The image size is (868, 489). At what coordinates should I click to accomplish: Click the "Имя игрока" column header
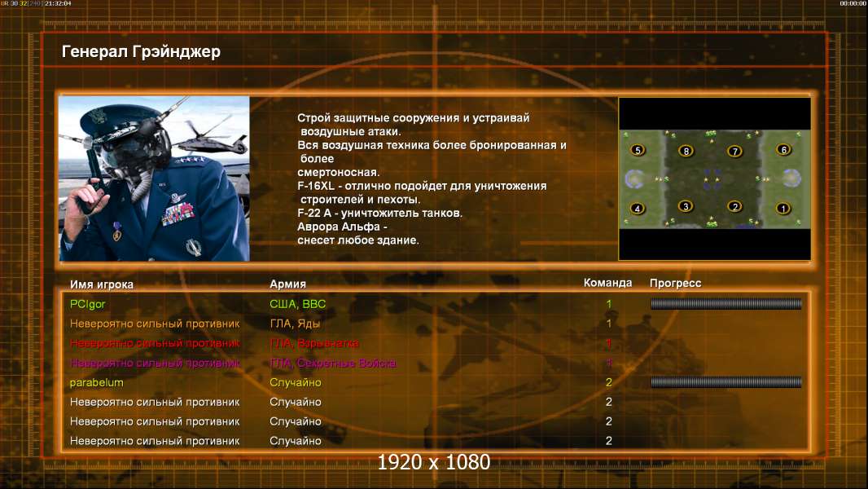tap(101, 284)
